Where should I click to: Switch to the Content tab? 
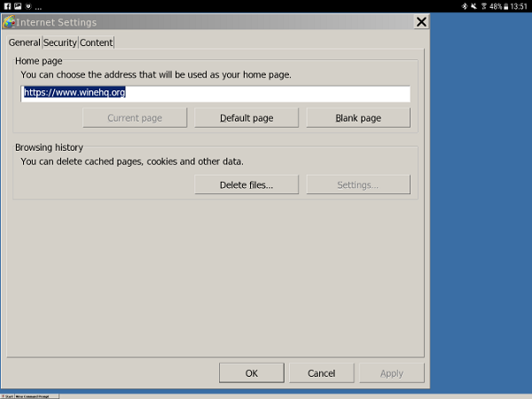[x=97, y=43]
